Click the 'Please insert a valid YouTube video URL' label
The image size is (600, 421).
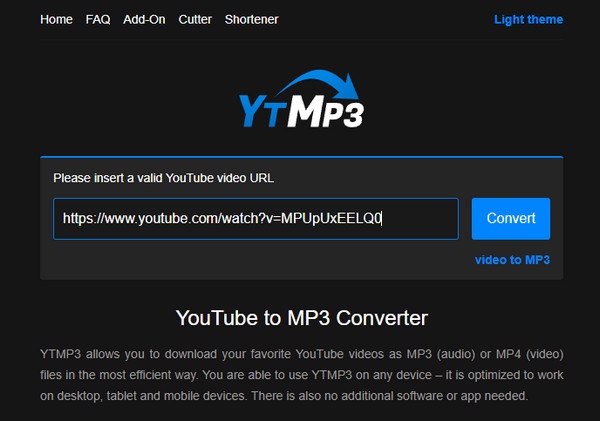tap(164, 178)
